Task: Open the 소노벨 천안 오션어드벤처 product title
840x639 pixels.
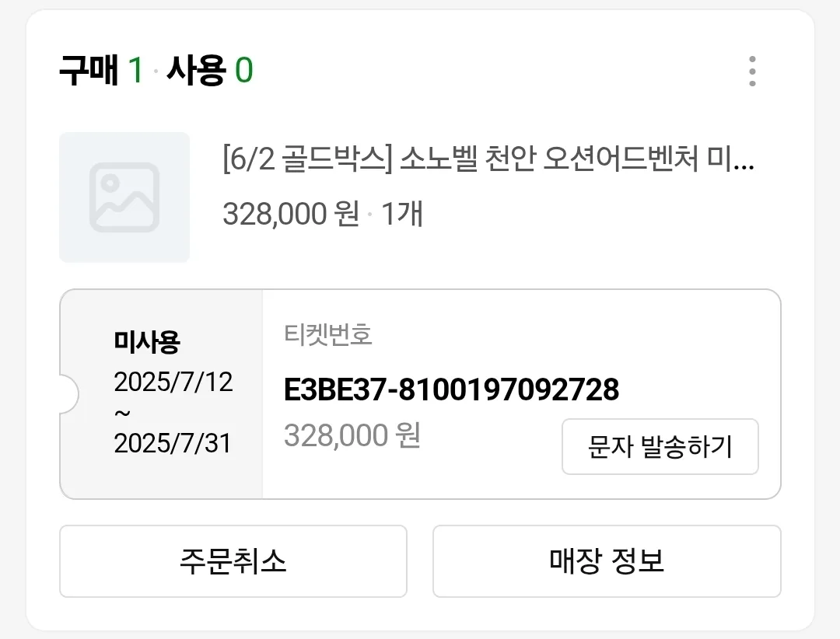Action: pos(488,159)
